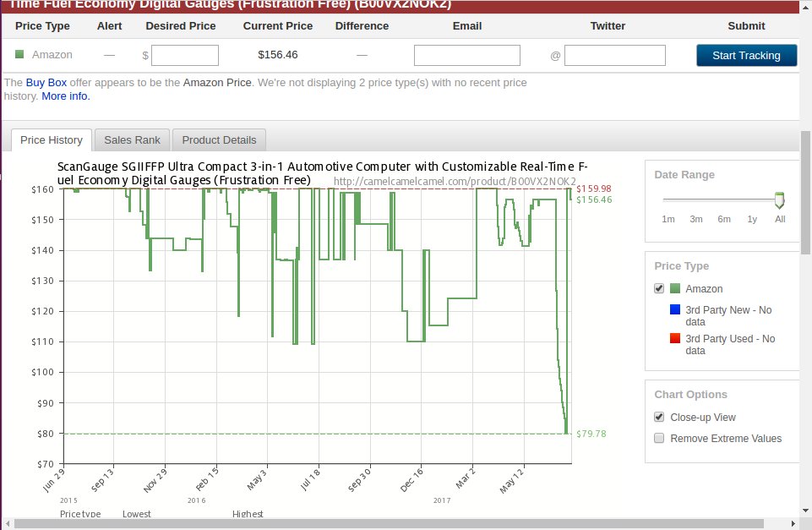Set date range to 3m

(x=696, y=219)
